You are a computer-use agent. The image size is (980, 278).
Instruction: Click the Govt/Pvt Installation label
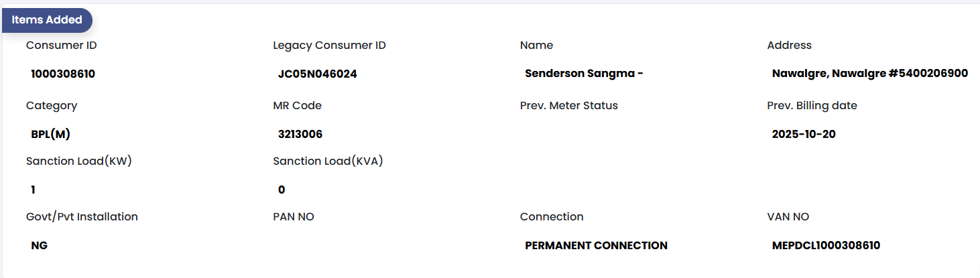coord(82,217)
